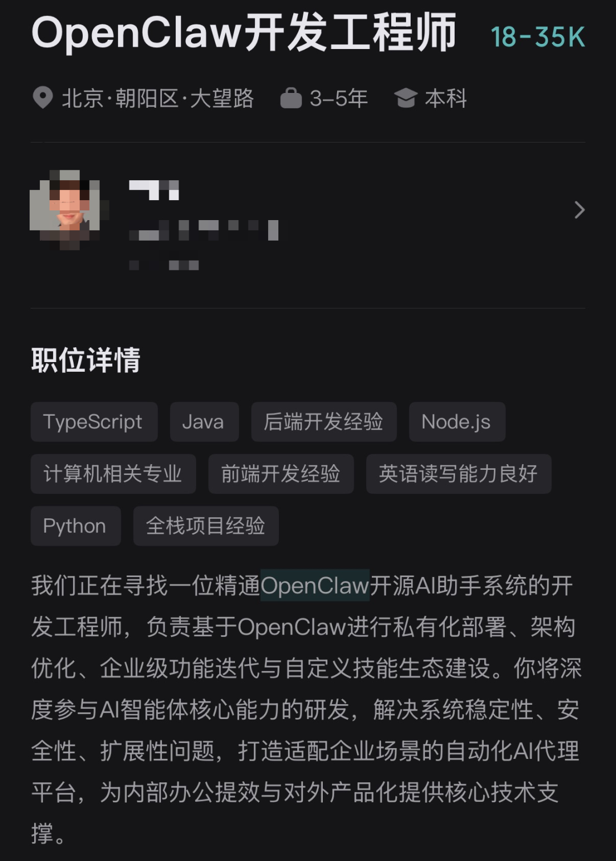
Task: Select the 前端开发经验 tag
Action: point(281,474)
